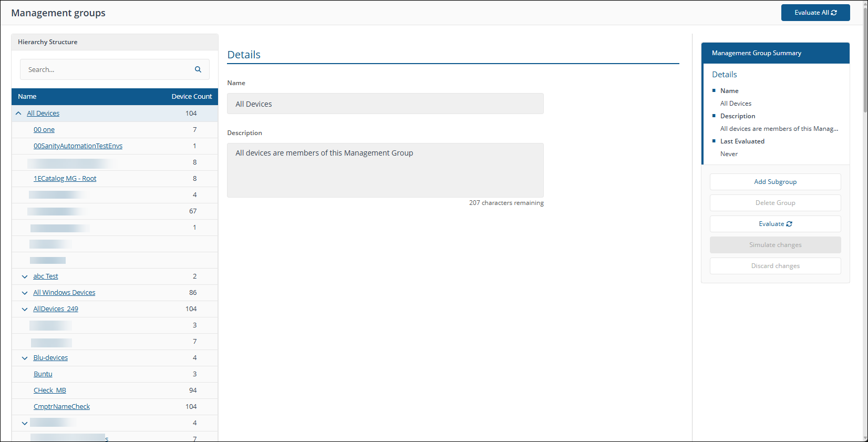Open the 00 one management group

pyautogui.click(x=44, y=130)
